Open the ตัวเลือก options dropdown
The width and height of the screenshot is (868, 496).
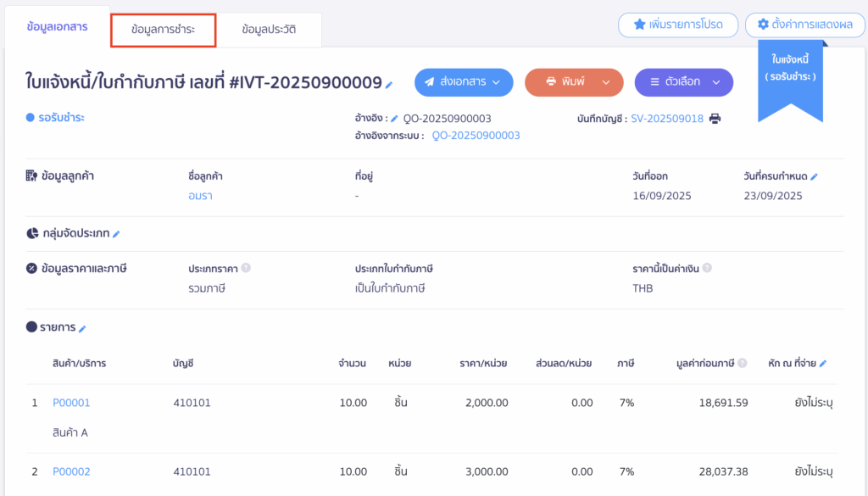pyautogui.click(x=683, y=82)
